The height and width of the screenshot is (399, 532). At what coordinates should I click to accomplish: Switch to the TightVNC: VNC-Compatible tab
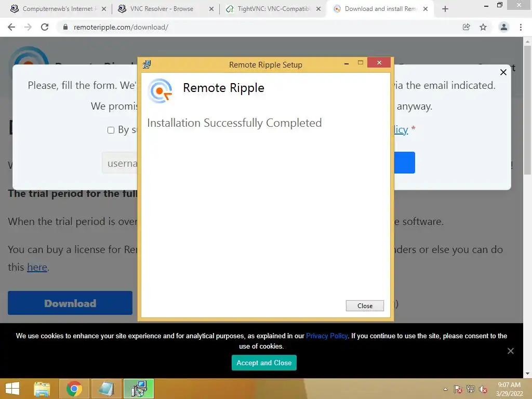pos(273,9)
